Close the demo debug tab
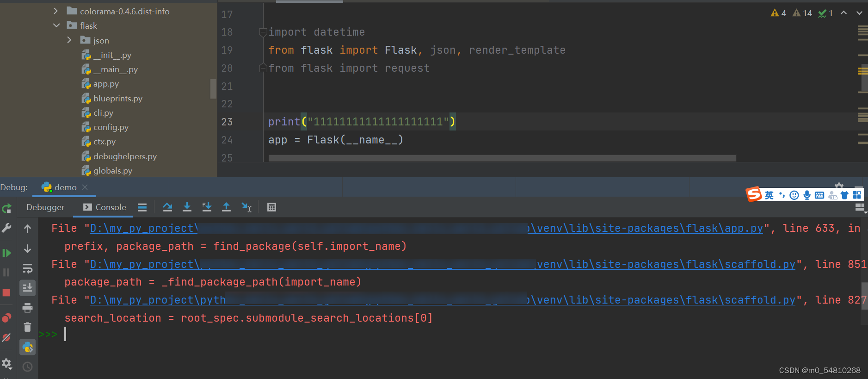This screenshot has width=868, height=379. [x=85, y=187]
